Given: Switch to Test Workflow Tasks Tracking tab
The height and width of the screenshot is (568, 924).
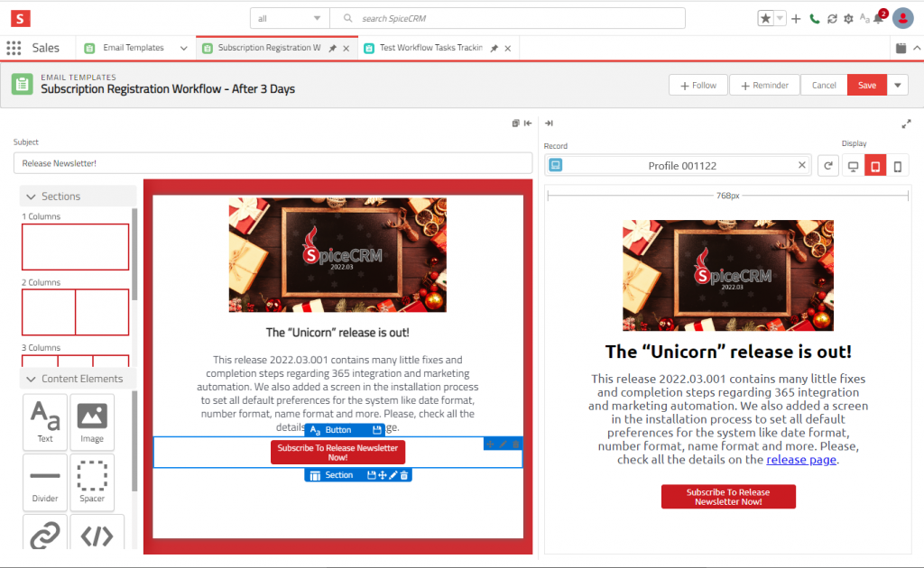Looking at the screenshot, I should pyautogui.click(x=430, y=48).
